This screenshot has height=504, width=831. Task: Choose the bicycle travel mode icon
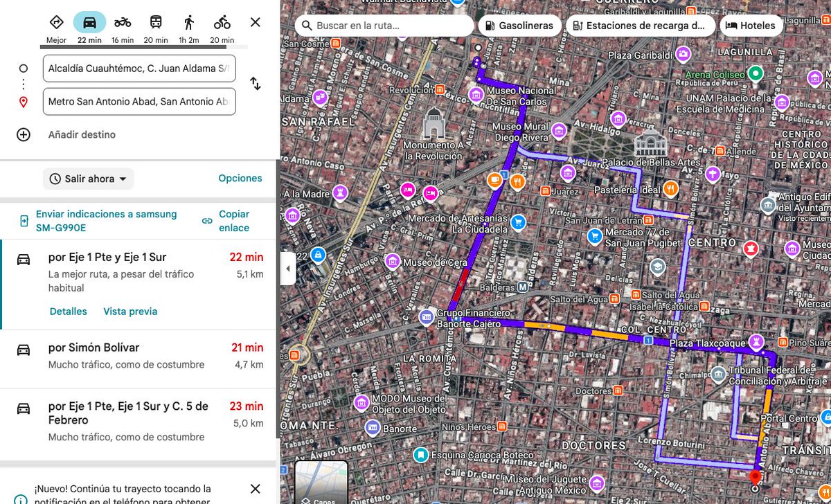pos(222,21)
